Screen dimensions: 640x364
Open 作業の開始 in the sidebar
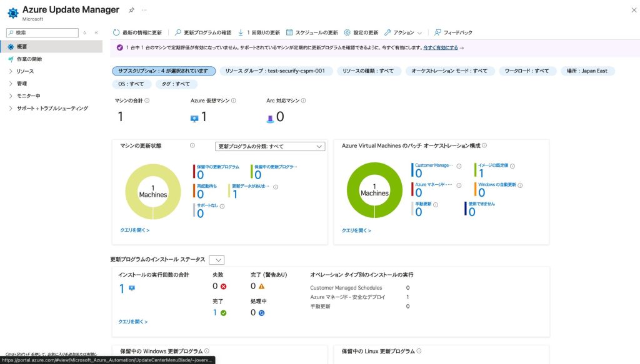[29, 59]
